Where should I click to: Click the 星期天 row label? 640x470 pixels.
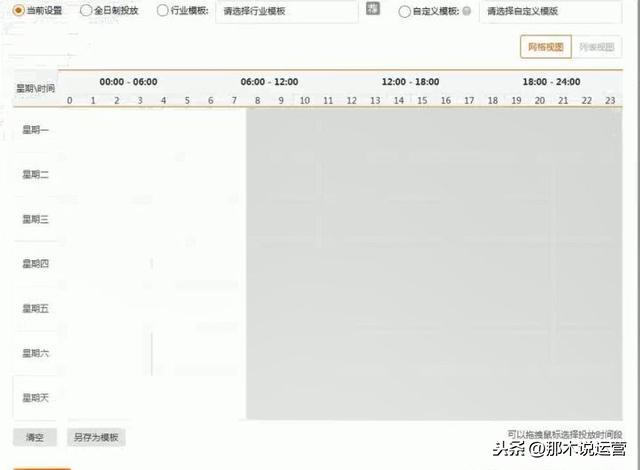(x=36, y=398)
